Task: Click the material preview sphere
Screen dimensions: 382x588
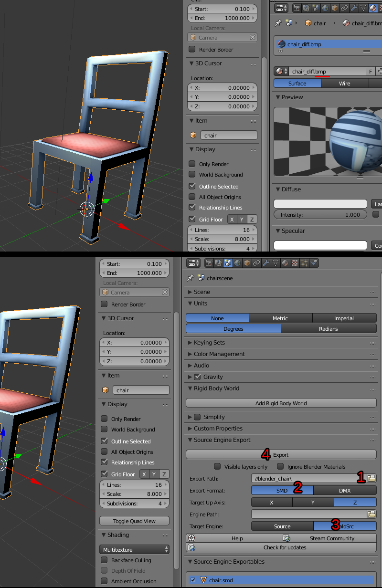Action: (x=356, y=141)
